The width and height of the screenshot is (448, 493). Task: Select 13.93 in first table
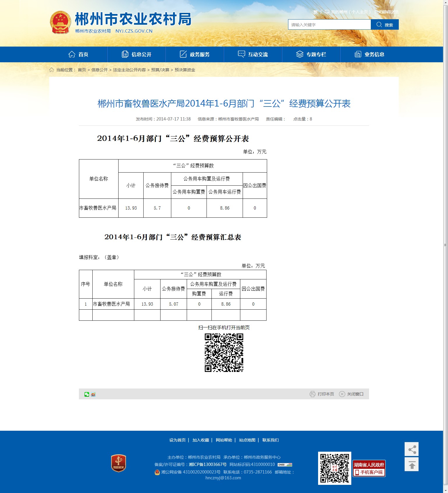coord(131,208)
